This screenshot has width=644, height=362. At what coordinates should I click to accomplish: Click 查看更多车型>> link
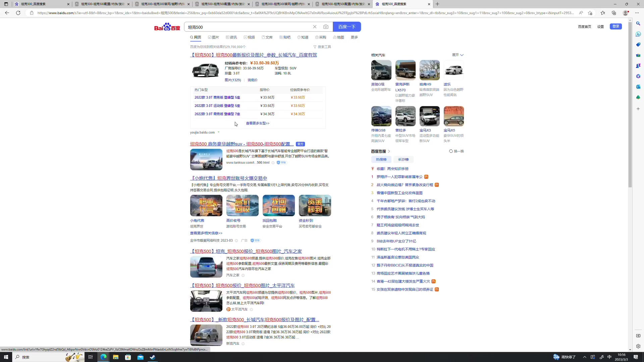click(x=258, y=123)
